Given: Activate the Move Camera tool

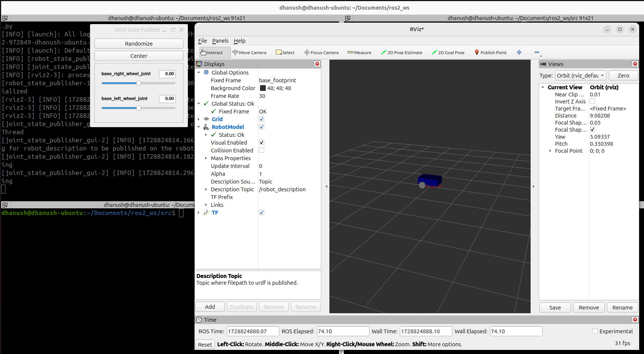Looking at the screenshot, I should pyautogui.click(x=249, y=53).
